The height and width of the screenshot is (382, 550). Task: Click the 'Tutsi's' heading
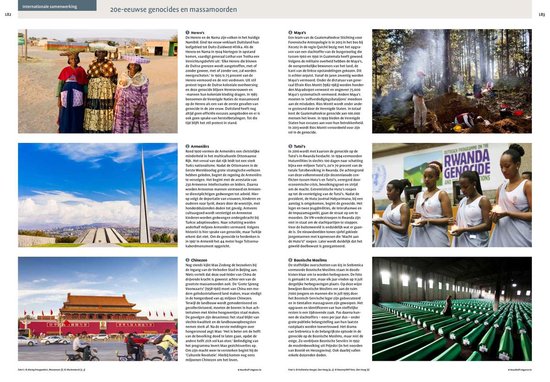click(x=299, y=146)
